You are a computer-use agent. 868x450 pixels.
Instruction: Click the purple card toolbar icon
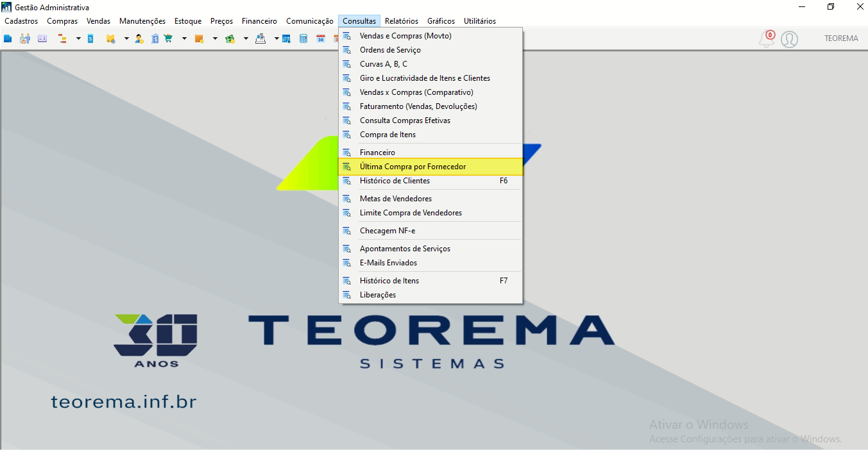[x=42, y=38]
